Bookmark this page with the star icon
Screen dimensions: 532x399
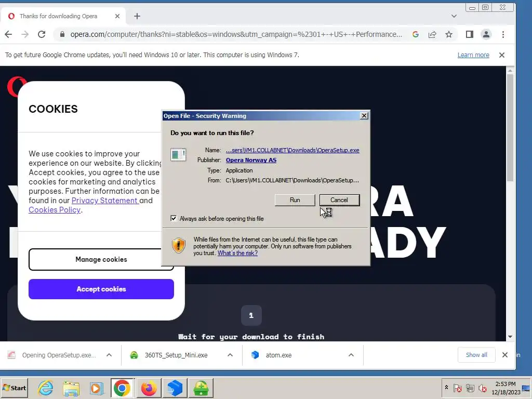coord(448,34)
